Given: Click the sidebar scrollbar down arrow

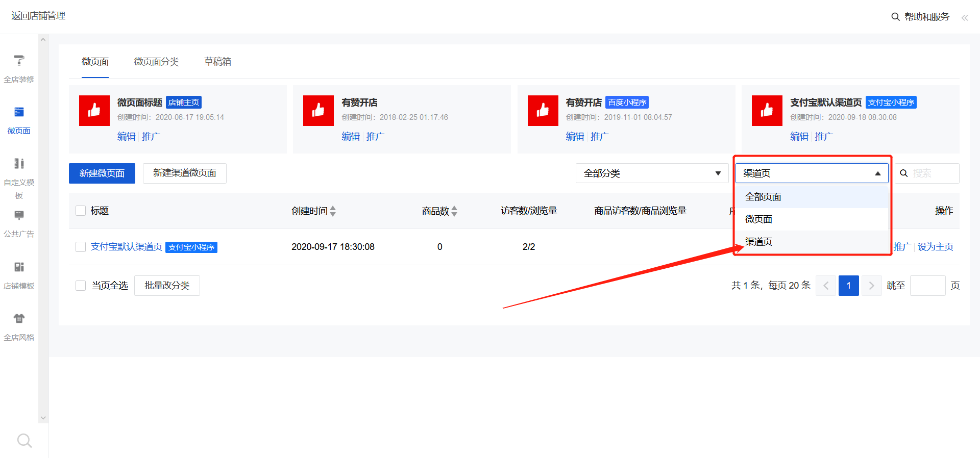Looking at the screenshot, I should (x=43, y=418).
